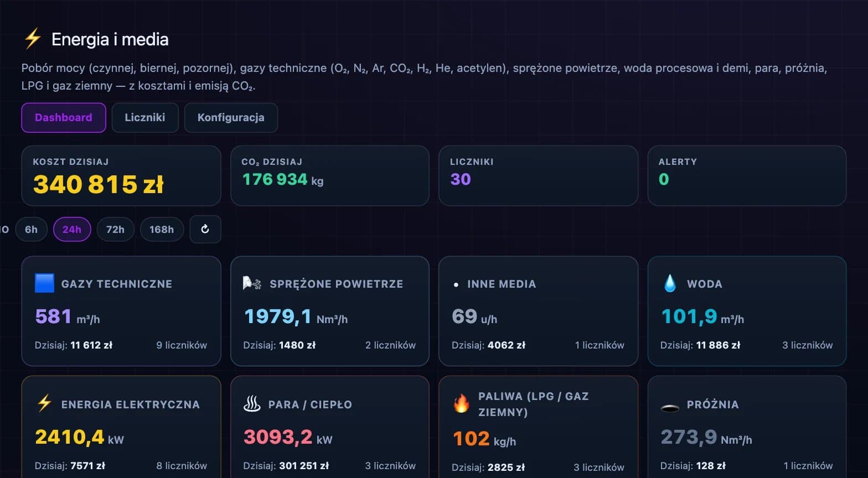Click the lightning bolt icon beside Energia i media
Image resolution: width=868 pixels, height=478 pixels.
[x=33, y=39]
